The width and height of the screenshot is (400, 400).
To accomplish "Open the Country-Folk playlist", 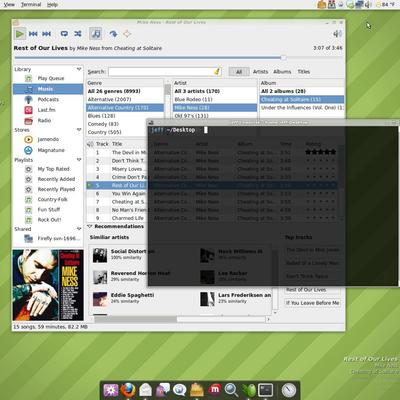I will point(48,199).
